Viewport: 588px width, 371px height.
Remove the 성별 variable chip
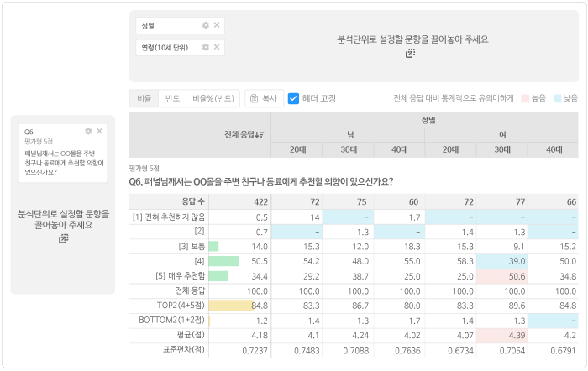point(217,25)
